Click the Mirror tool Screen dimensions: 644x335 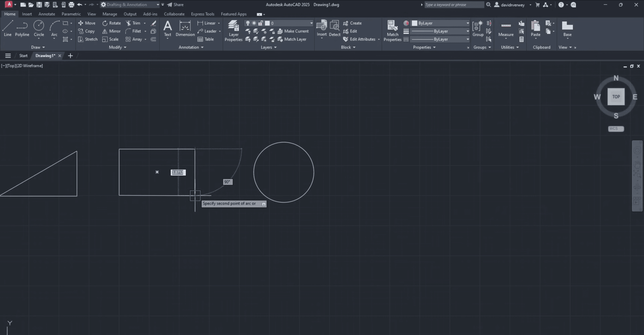point(111,31)
